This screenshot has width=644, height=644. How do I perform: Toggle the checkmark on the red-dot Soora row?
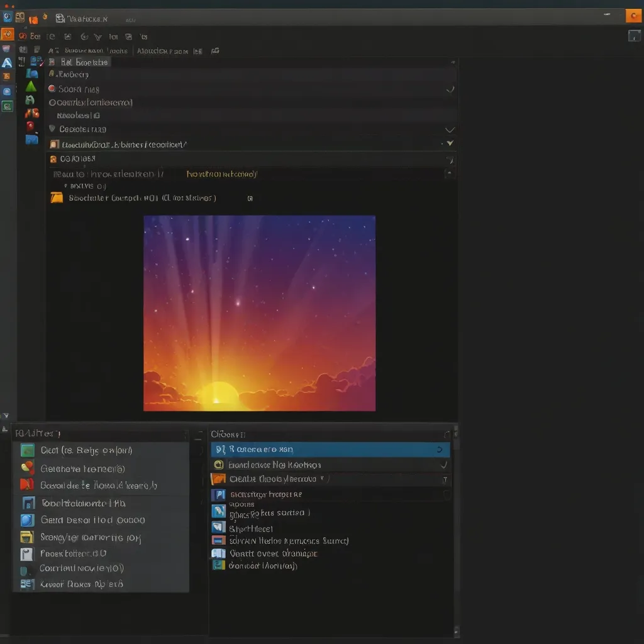pos(450,89)
